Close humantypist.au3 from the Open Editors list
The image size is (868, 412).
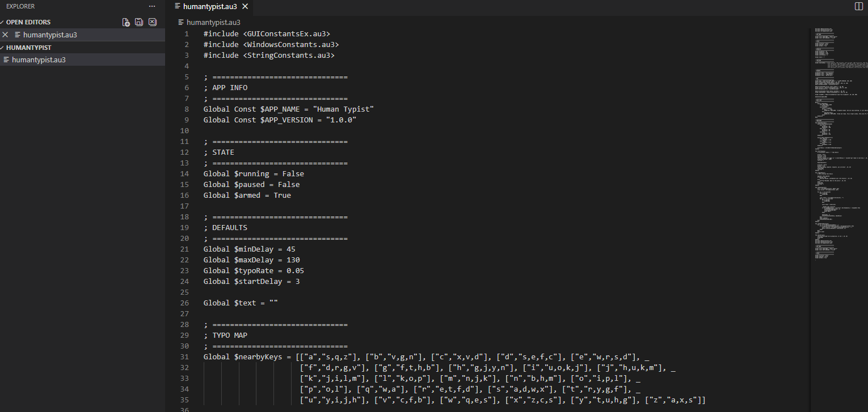tap(6, 35)
